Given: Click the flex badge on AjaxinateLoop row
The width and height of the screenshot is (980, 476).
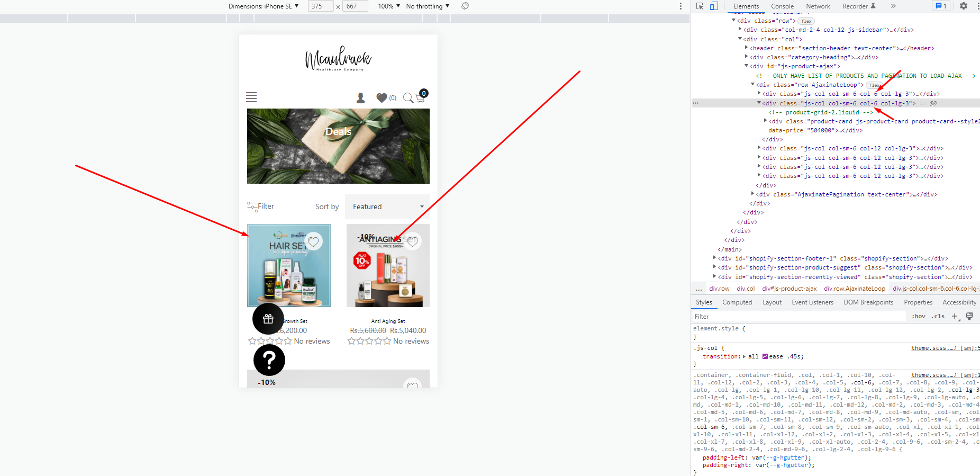Looking at the screenshot, I should point(874,85).
